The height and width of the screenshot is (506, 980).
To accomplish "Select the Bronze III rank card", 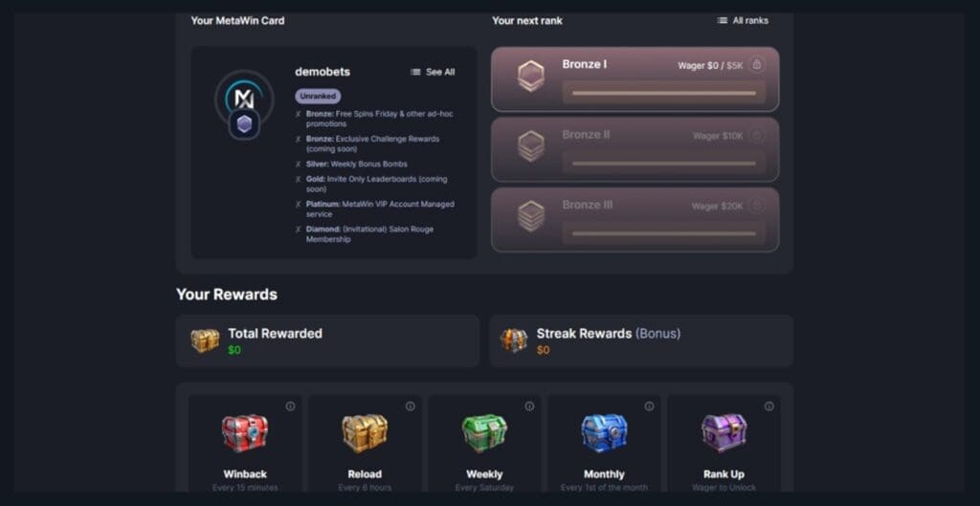I will pyautogui.click(x=635, y=220).
